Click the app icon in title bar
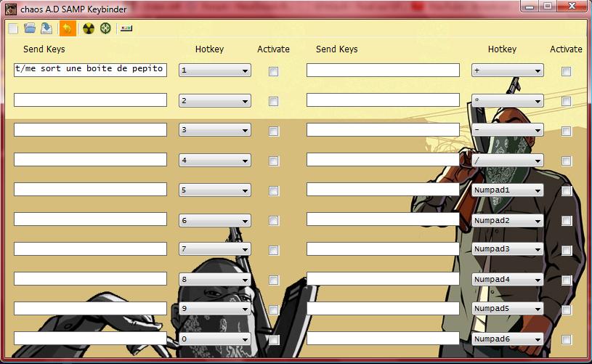This screenshot has height=364, width=592. pos(11,9)
